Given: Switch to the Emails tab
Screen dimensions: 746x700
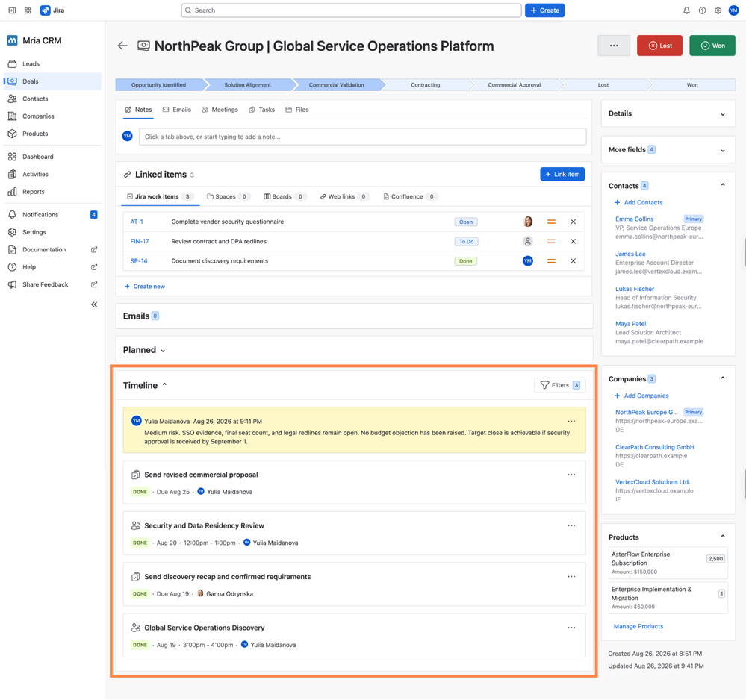Looking at the screenshot, I should (x=177, y=110).
